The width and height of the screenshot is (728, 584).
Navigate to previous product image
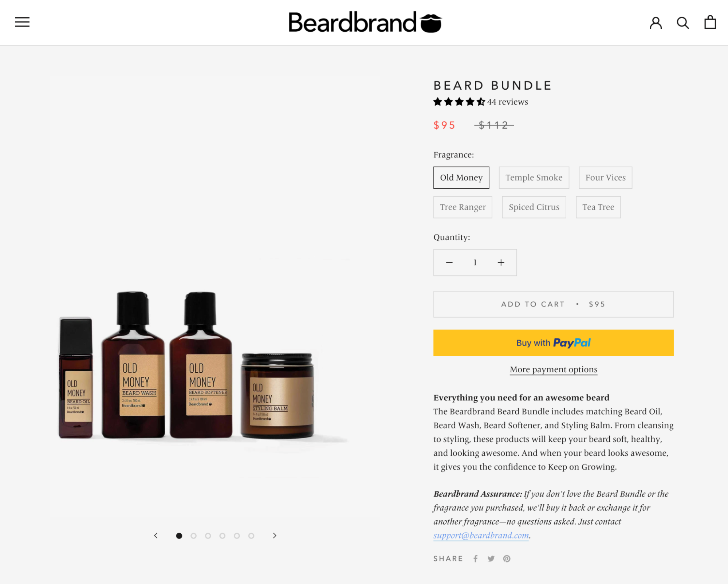click(156, 535)
